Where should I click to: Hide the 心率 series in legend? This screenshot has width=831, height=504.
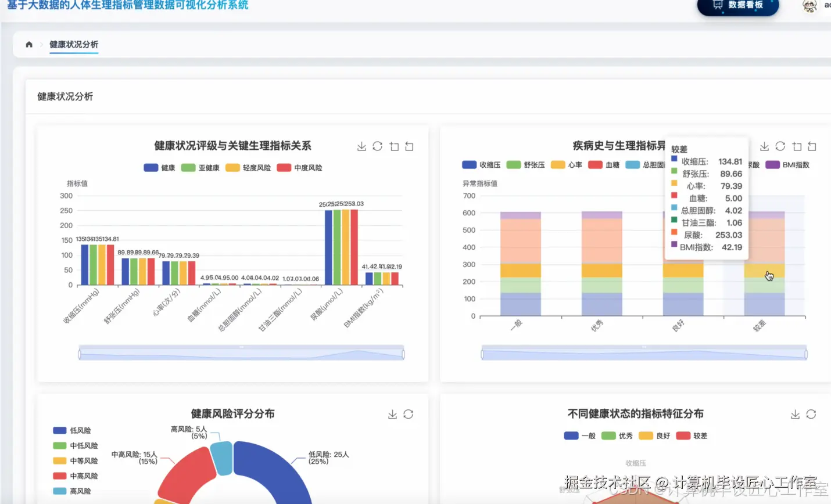coord(567,165)
